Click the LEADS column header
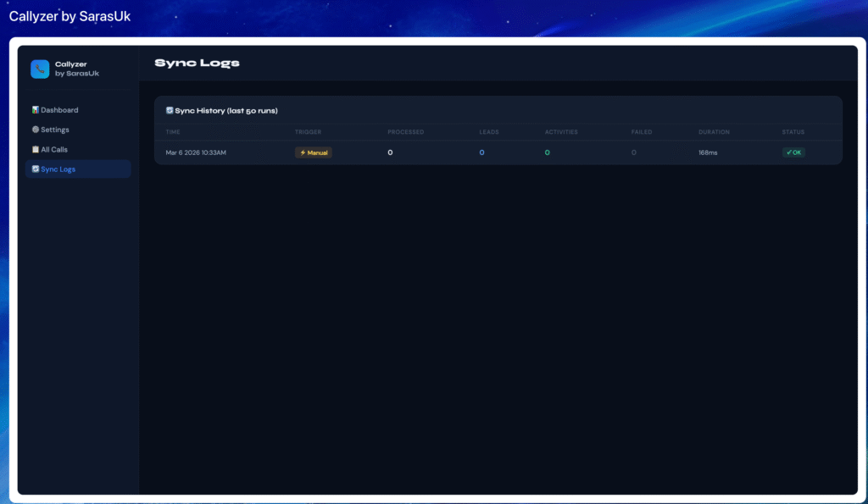The image size is (868, 504). pyautogui.click(x=489, y=132)
